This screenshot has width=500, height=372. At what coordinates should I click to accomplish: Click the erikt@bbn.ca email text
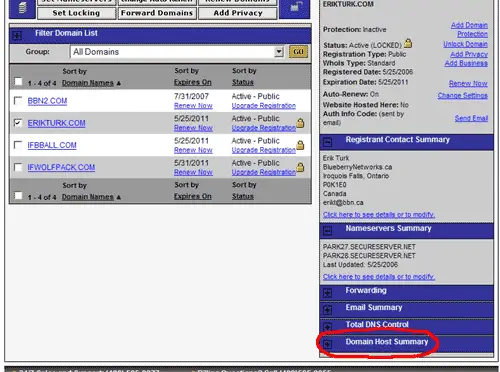343,203
